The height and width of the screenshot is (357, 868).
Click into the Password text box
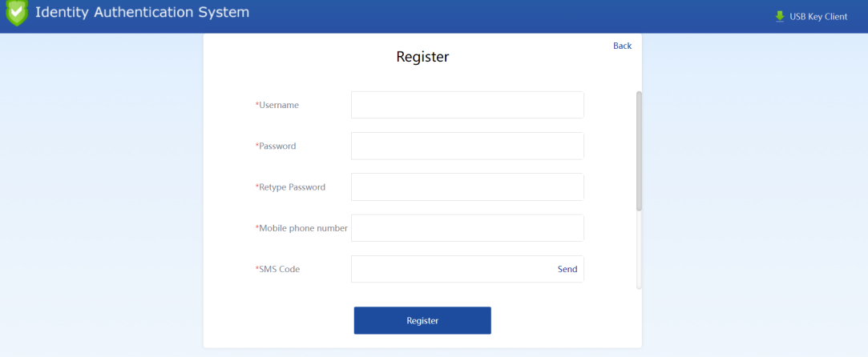pyautogui.click(x=467, y=146)
